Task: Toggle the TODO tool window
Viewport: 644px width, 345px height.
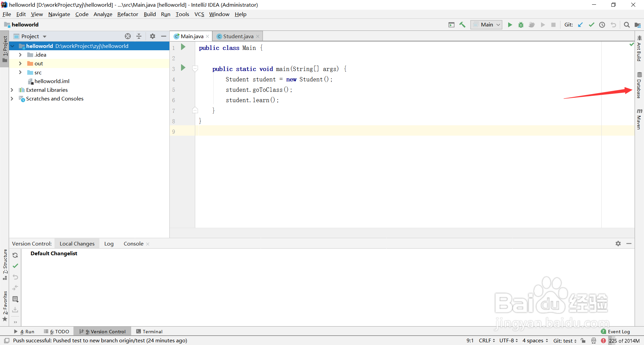Action: click(x=56, y=332)
